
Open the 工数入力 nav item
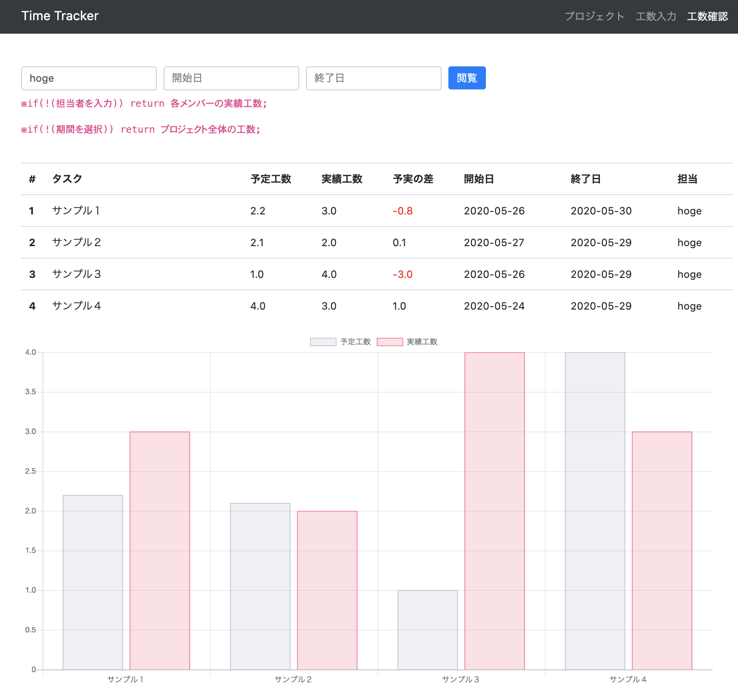point(656,16)
